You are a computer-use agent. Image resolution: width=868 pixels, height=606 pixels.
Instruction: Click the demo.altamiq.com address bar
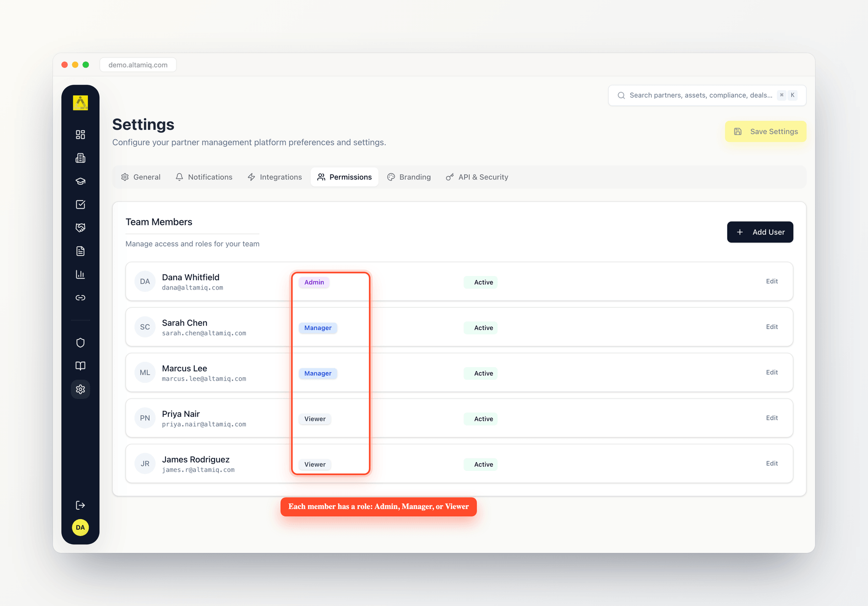[x=138, y=65]
